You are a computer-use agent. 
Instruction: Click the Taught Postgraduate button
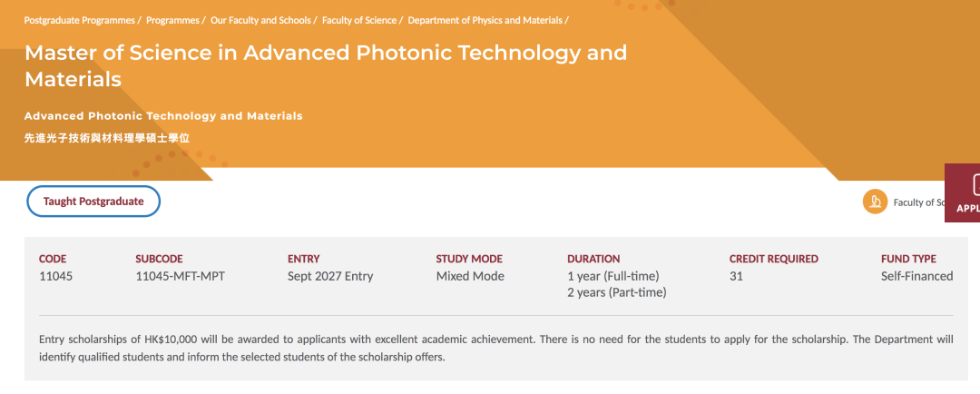pos(93,202)
